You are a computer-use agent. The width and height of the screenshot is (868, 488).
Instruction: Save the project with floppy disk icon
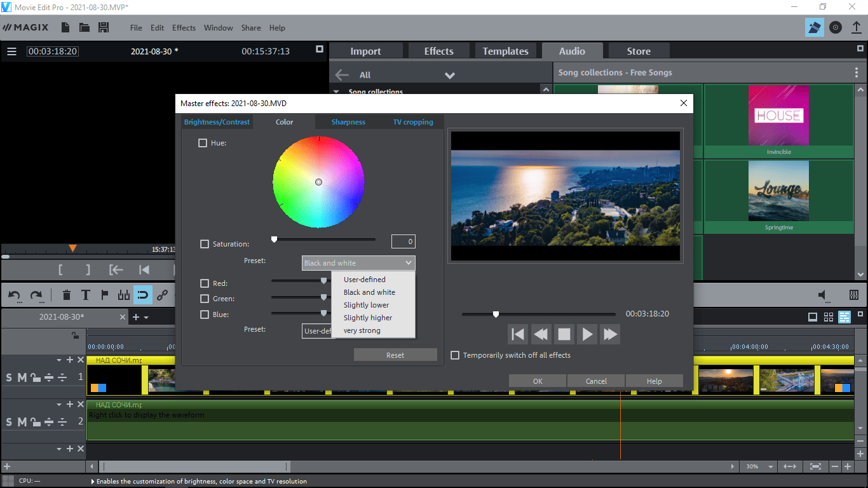(x=104, y=27)
